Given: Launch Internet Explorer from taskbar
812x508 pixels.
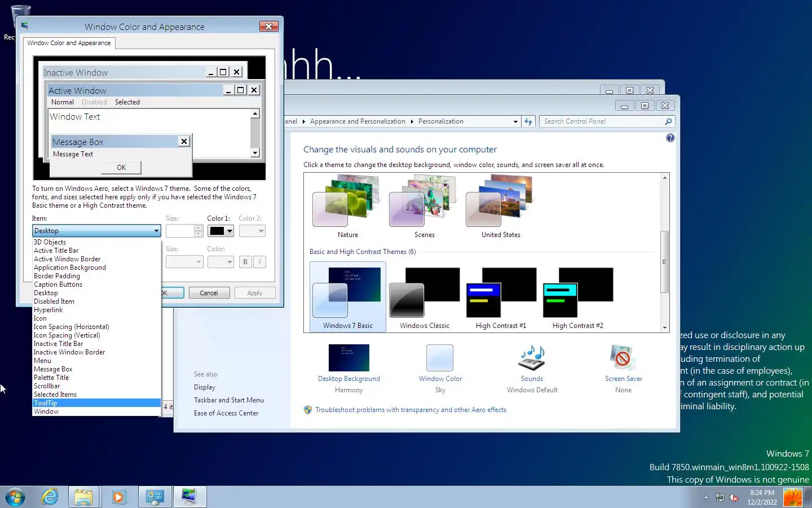Looking at the screenshot, I should (x=50, y=497).
